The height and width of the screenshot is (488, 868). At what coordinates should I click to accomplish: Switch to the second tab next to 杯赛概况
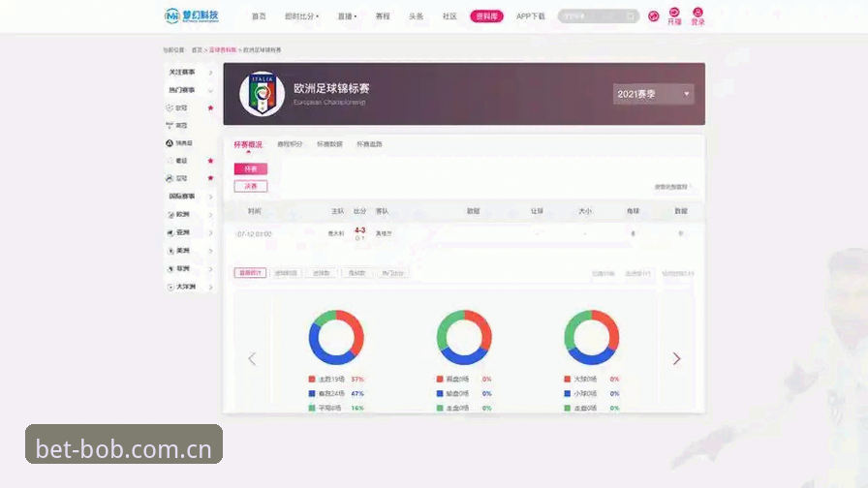(x=290, y=144)
